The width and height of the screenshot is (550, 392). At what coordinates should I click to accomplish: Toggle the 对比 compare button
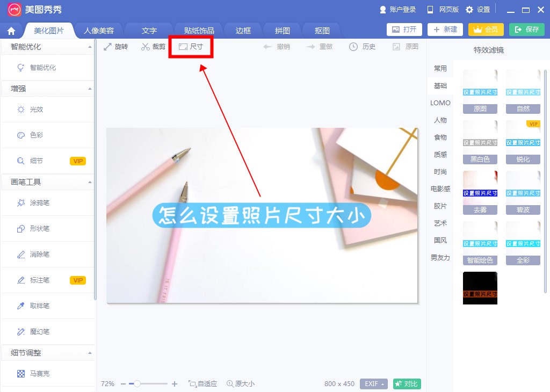point(407,384)
